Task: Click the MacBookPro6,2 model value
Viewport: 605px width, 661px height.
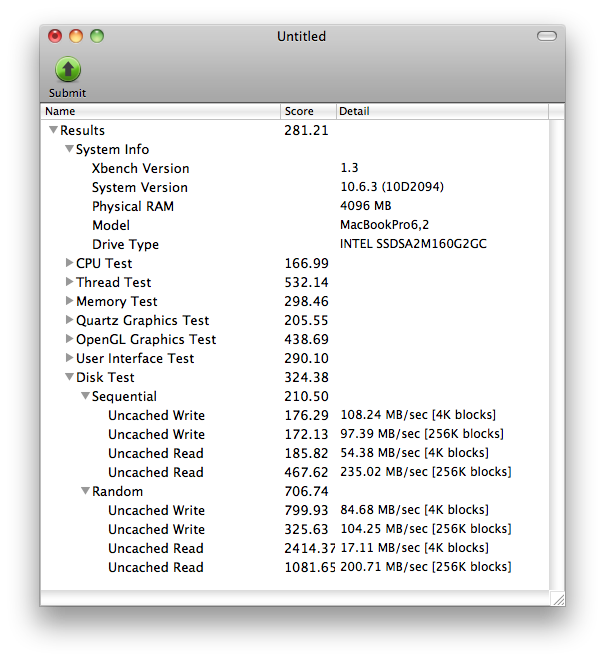Action: pos(385,225)
